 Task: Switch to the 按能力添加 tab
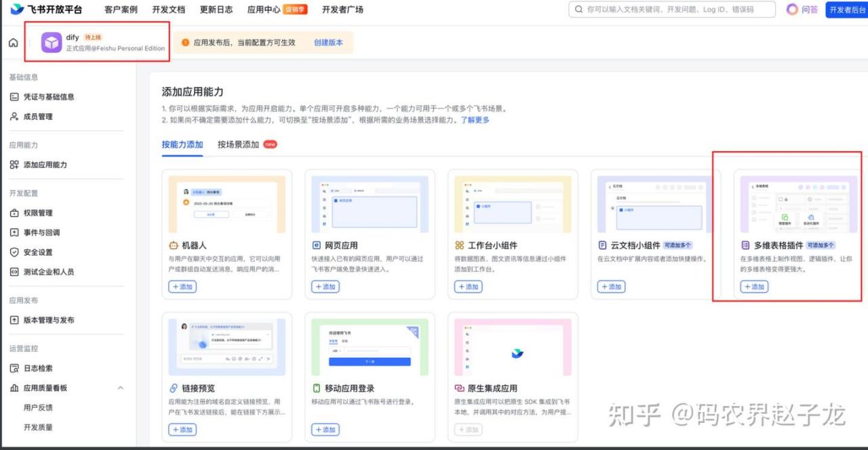click(x=182, y=144)
